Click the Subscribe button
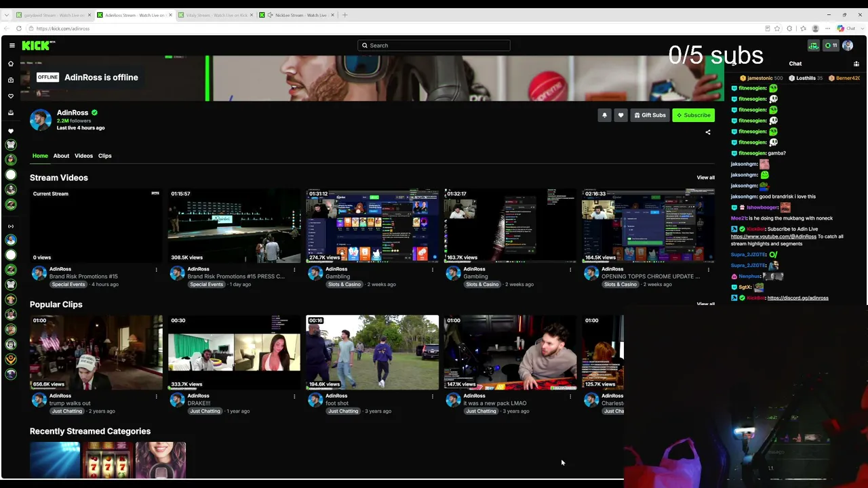The height and width of the screenshot is (488, 868). click(693, 115)
